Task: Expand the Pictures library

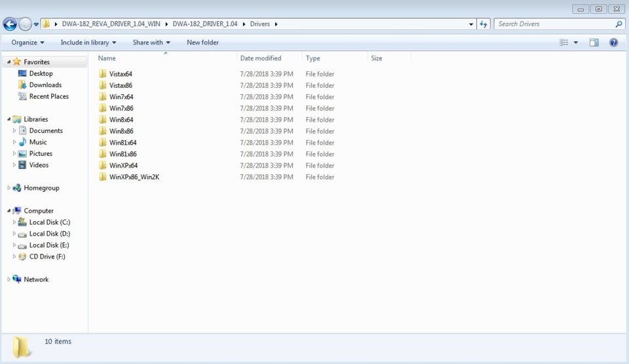Action: coord(14,154)
